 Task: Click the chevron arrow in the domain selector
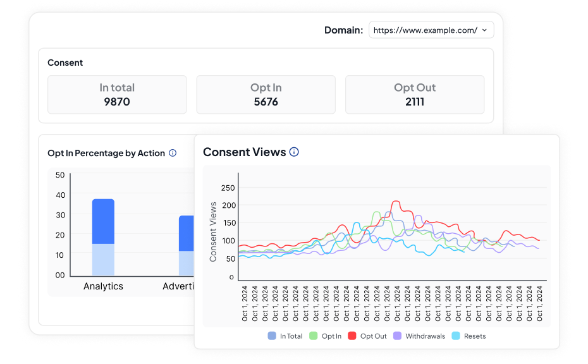[484, 30]
